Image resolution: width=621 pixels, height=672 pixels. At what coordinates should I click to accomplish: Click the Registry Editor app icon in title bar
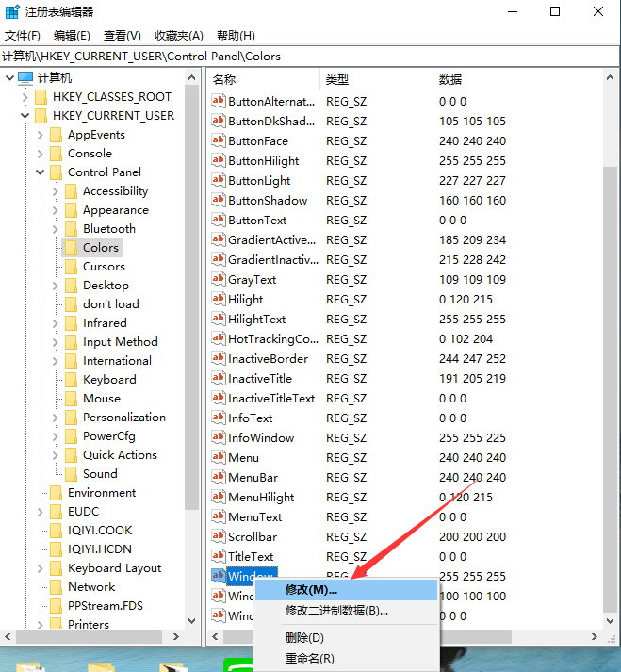pos(11,12)
